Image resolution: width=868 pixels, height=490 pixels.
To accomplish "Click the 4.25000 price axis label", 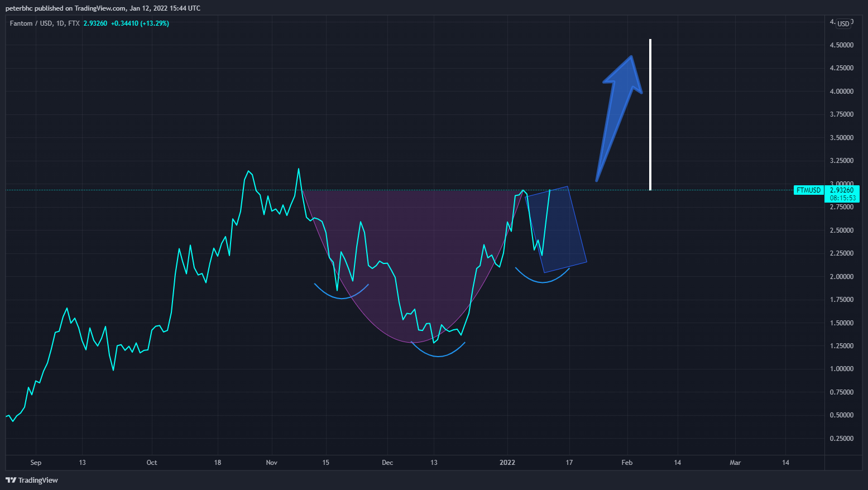I will (842, 68).
